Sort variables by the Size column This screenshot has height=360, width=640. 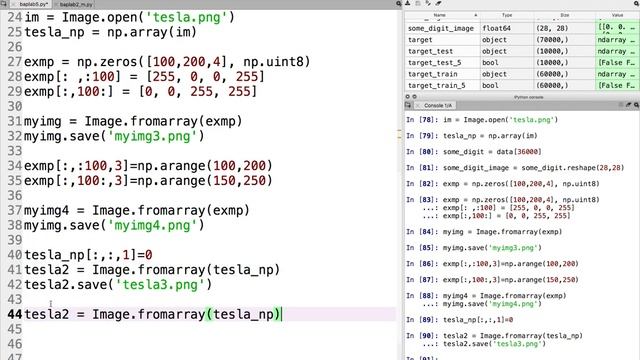pyautogui.click(x=564, y=15)
